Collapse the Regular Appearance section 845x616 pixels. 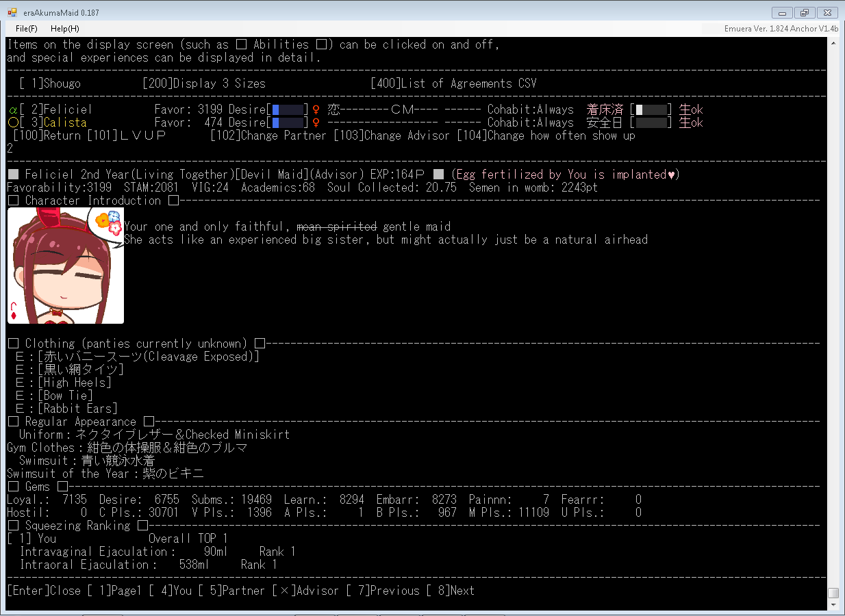[x=13, y=422]
